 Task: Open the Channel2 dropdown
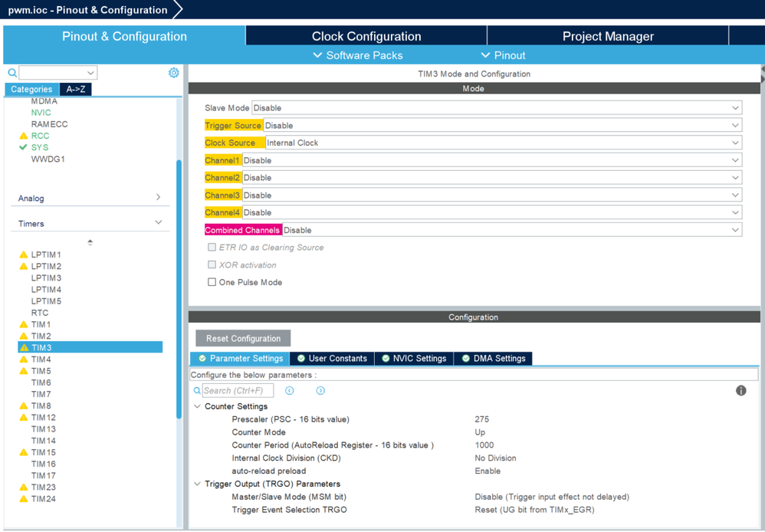(492, 178)
